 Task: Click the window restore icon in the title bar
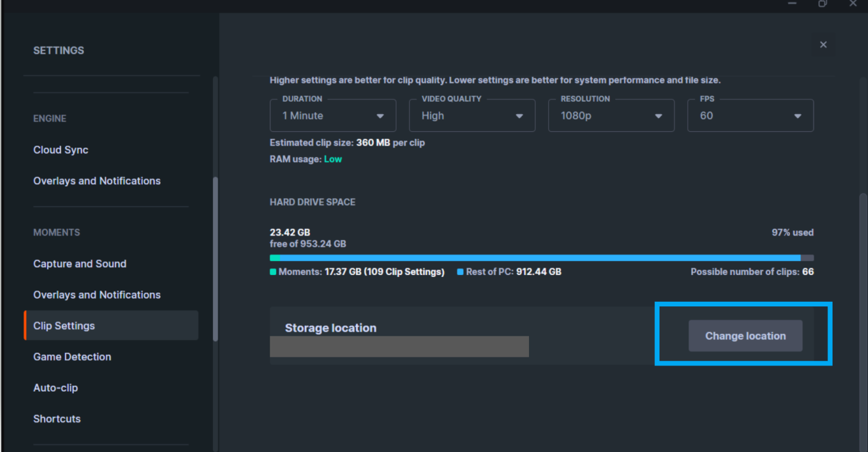pos(822,3)
